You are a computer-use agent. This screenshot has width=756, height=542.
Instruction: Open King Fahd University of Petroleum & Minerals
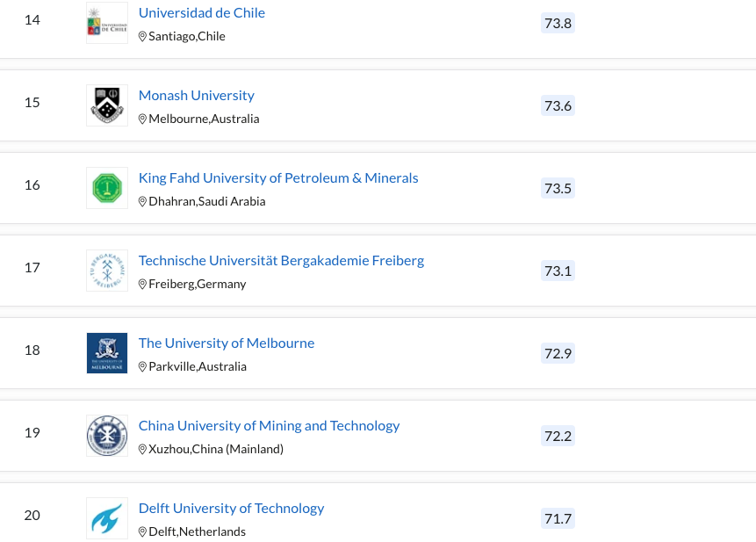click(278, 178)
